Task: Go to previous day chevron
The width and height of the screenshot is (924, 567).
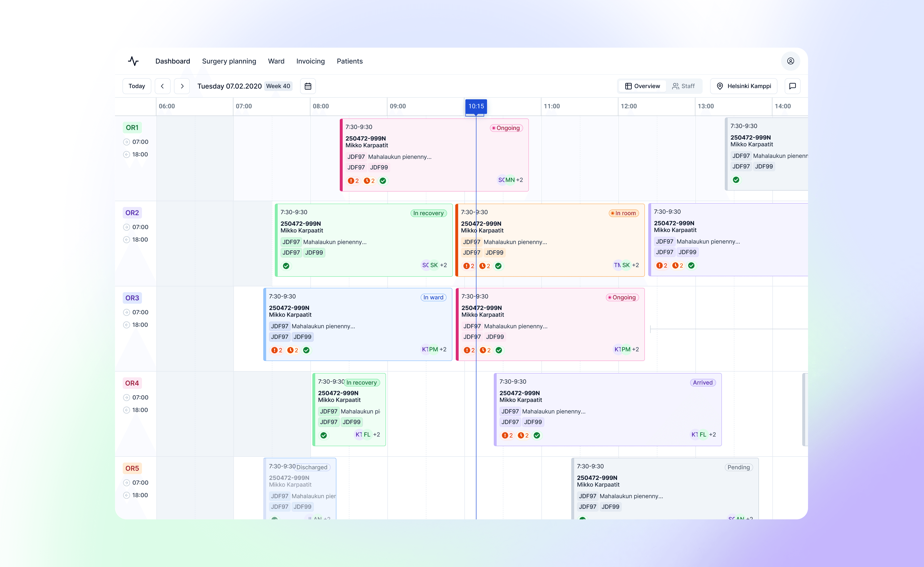Action: point(162,86)
